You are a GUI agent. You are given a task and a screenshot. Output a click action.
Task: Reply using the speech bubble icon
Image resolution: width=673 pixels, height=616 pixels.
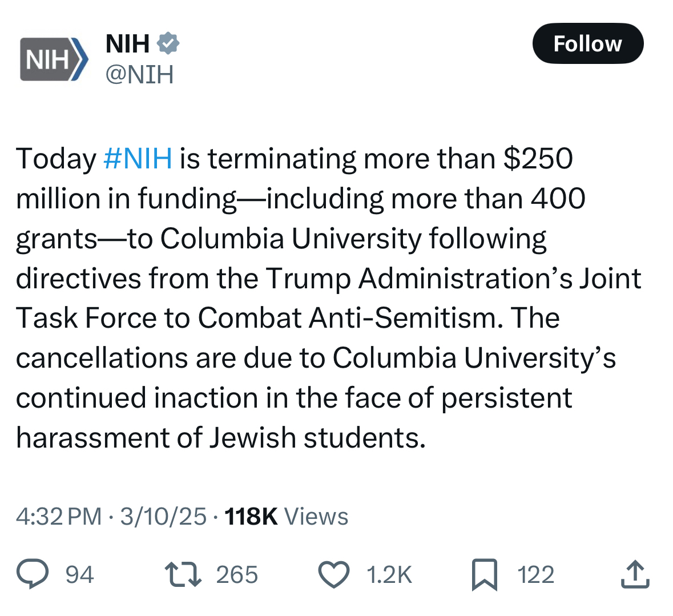point(32,574)
